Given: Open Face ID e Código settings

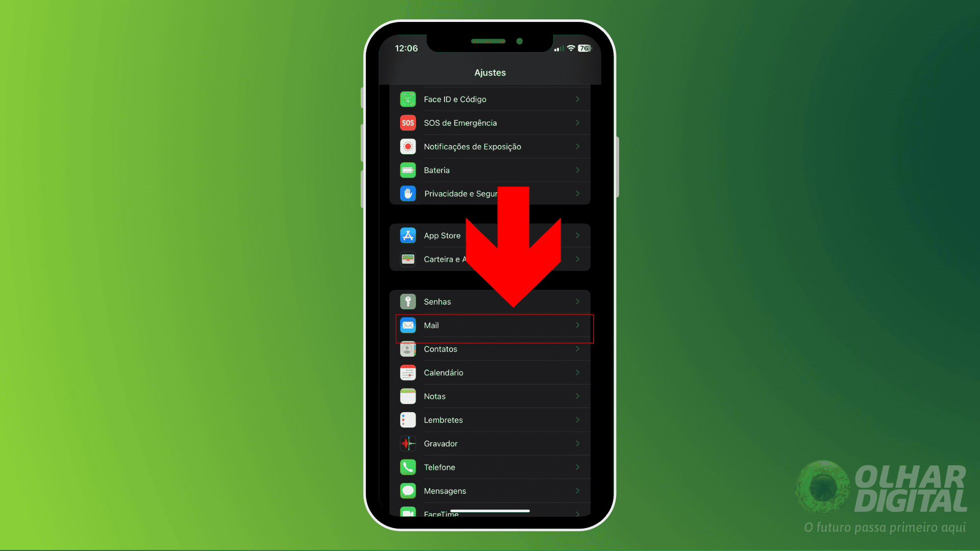Looking at the screenshot, I should [490, 99].
